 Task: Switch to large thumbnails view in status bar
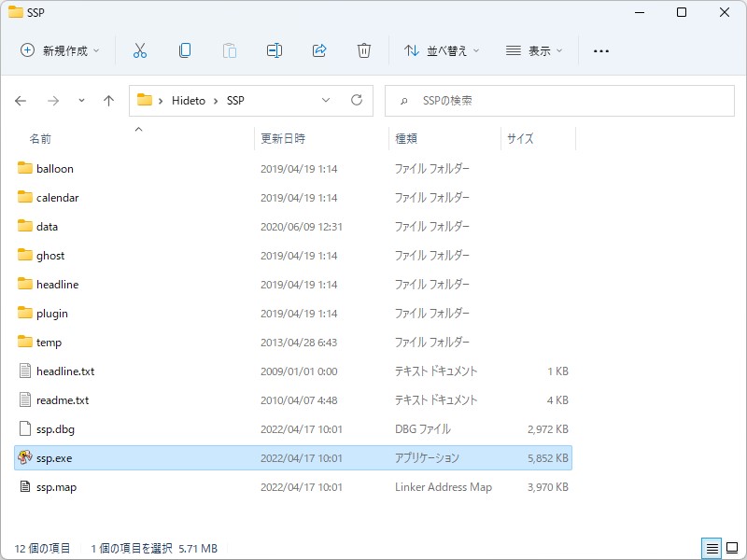point(731,550)
